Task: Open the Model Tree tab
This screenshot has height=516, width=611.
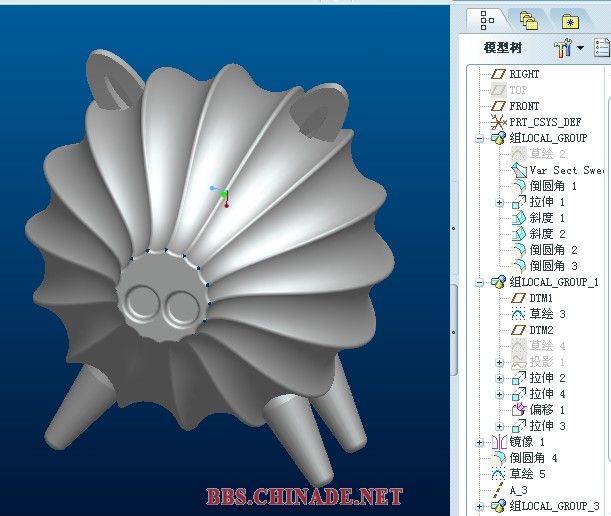Action: (x=487, y=20)
